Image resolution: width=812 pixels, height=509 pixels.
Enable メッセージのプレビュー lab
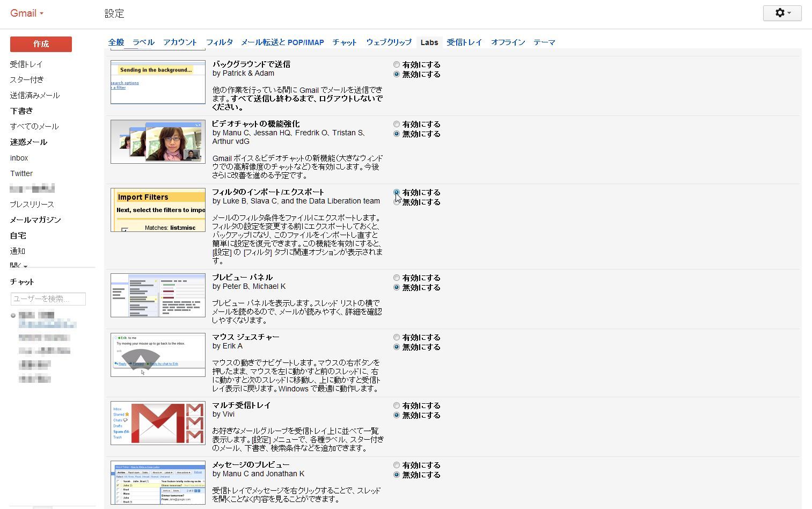[x=397, y=465]
